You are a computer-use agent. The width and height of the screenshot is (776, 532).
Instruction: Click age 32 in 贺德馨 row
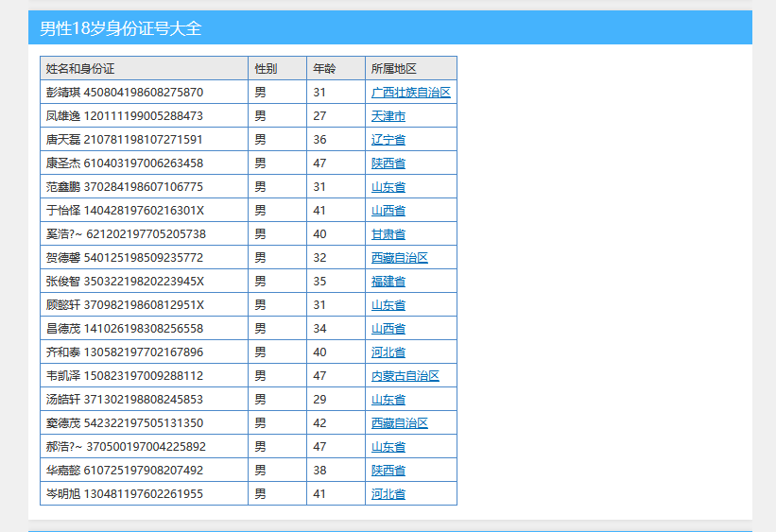(x=336, y=257)
